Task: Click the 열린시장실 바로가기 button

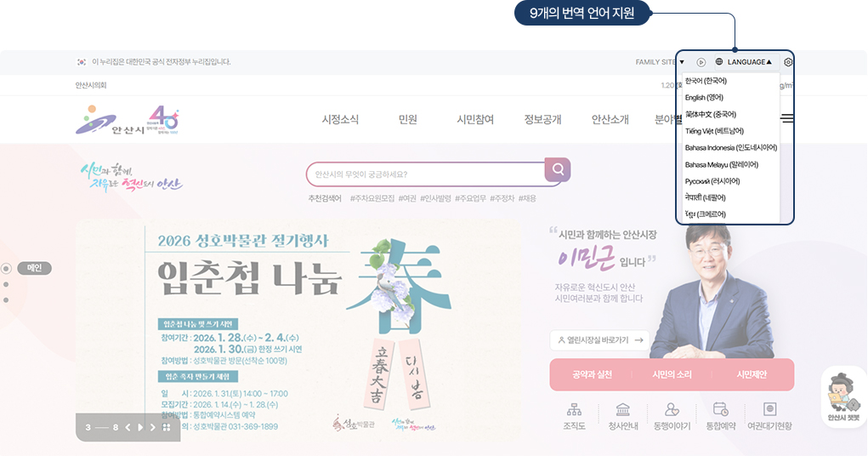Action: 599,340
